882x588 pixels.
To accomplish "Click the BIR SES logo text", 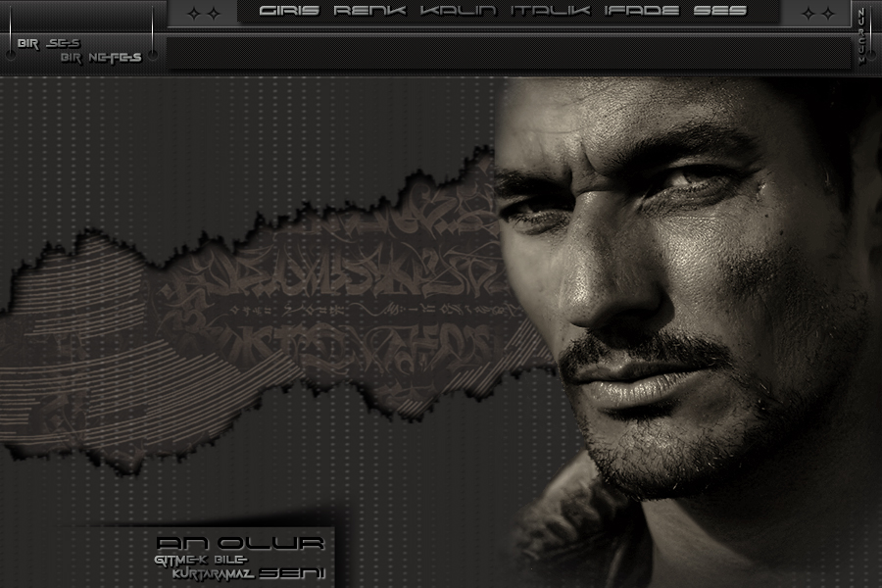I will 47,44.
